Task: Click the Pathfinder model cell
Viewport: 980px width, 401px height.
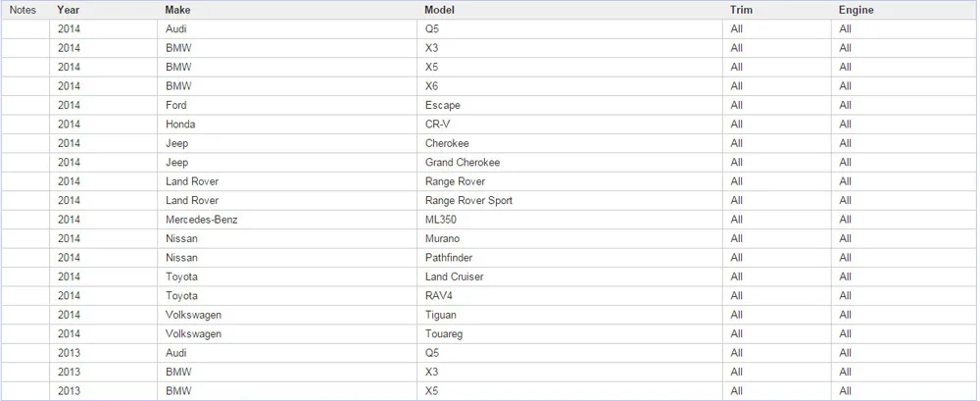Action: tap(569, 258)
